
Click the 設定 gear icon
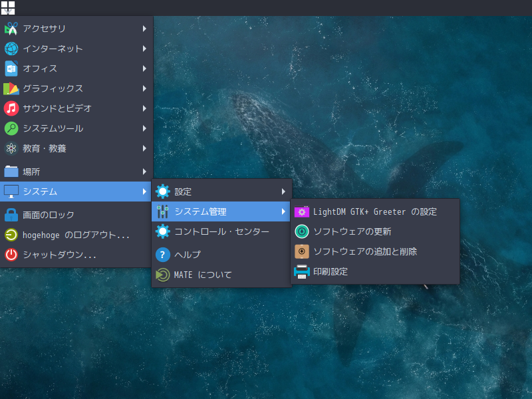point(162,192)
